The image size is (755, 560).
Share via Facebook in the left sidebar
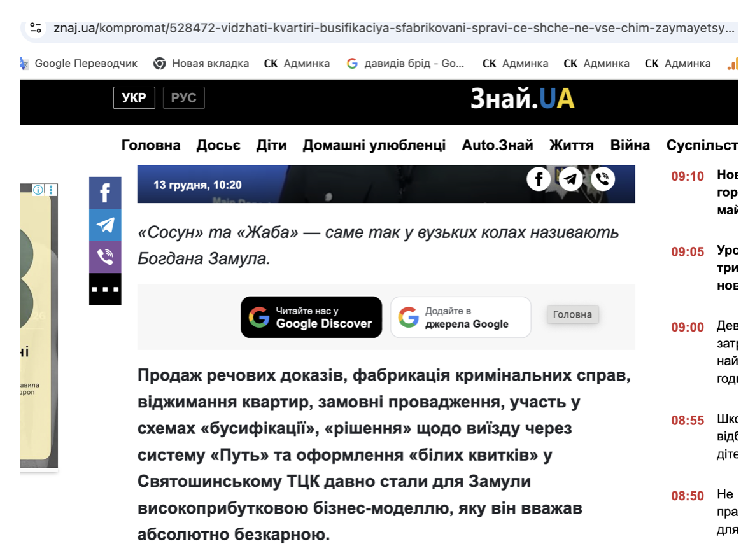(105, 193)
